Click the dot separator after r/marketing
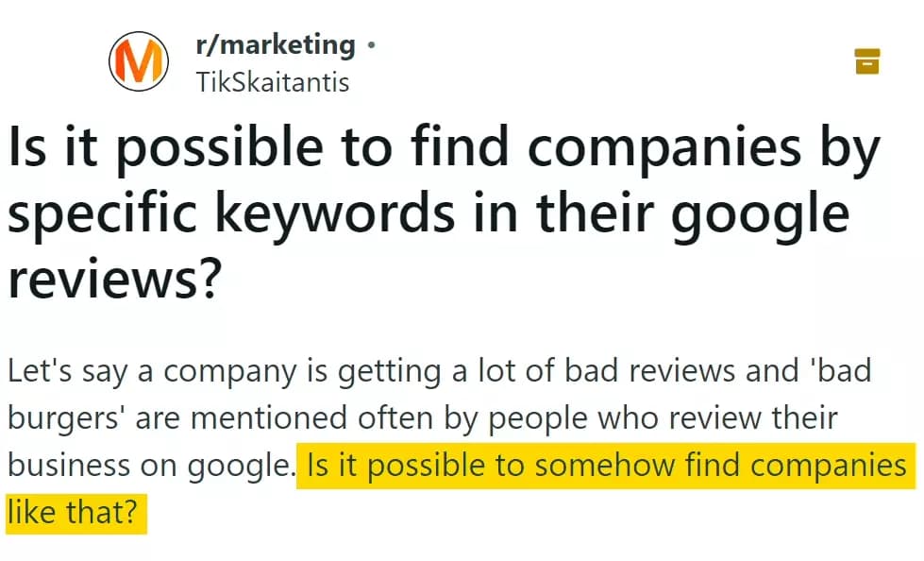The width and height of the screenshot is (924, 561). coord(371,44)
